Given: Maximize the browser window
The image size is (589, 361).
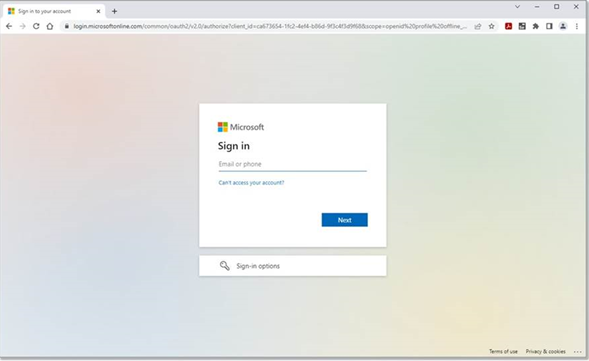Looking at the screenshot, I should 557,7.
